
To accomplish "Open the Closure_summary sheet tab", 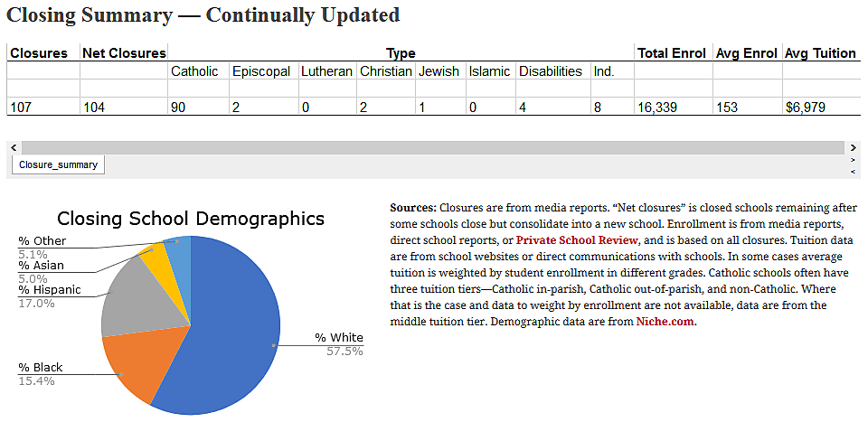I will (57, 165).
